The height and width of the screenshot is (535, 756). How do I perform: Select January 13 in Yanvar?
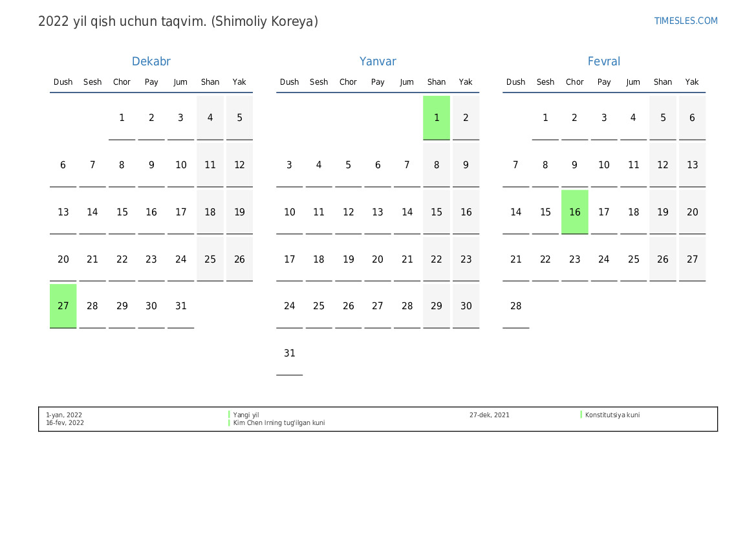click(x=378, y=212)
